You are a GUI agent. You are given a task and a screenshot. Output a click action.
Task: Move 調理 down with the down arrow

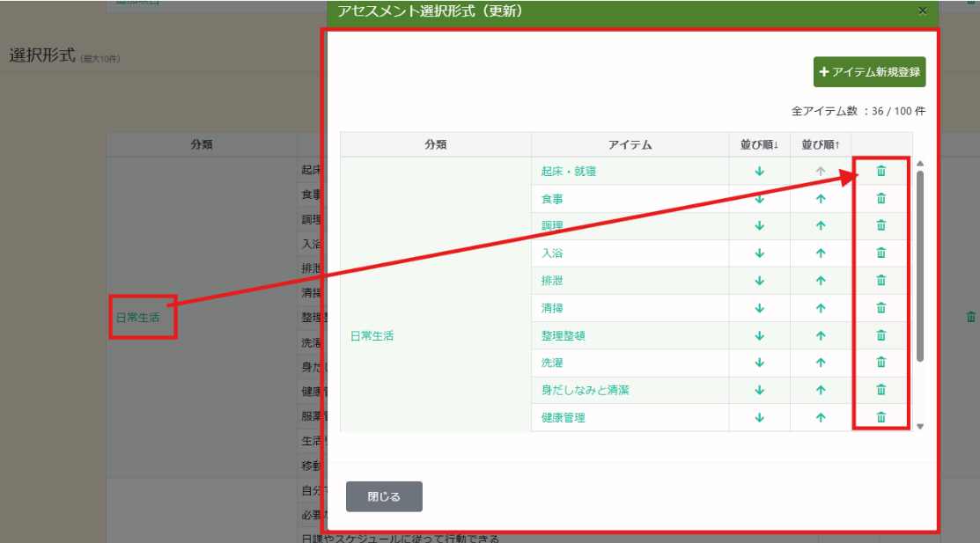(759, 226)
